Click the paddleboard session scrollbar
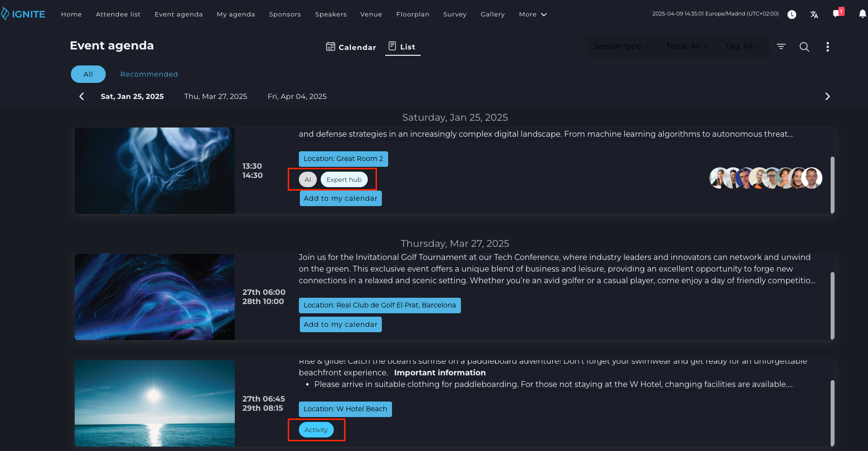Viewport: 868px width, 451px height. tap(832, 412)
